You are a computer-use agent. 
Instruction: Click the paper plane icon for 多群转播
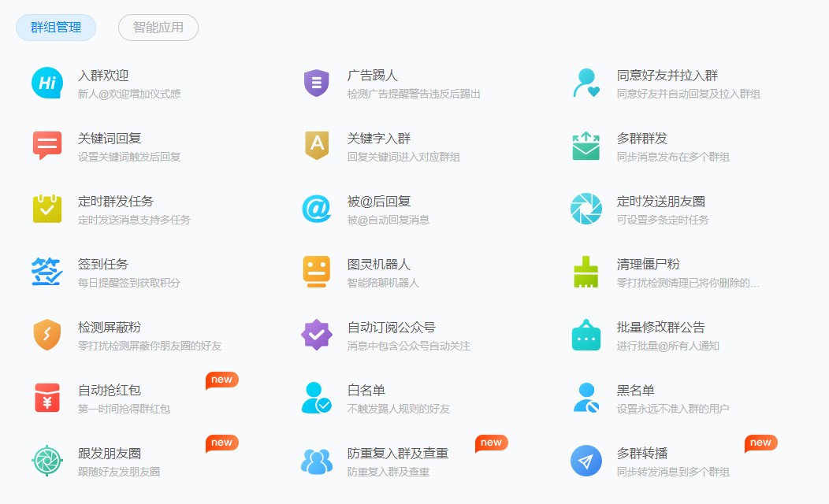point(586,461)
